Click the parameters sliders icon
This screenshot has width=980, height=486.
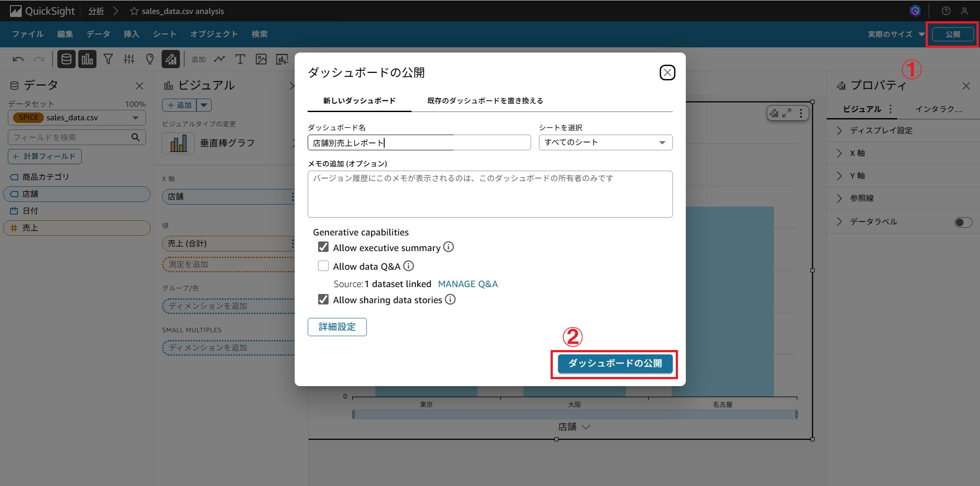129,59
